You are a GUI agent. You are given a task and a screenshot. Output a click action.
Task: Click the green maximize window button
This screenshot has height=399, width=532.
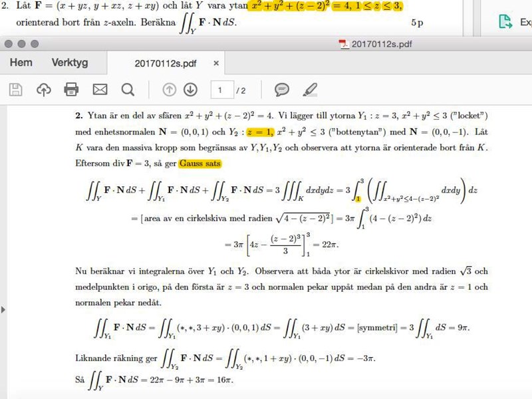35,44
